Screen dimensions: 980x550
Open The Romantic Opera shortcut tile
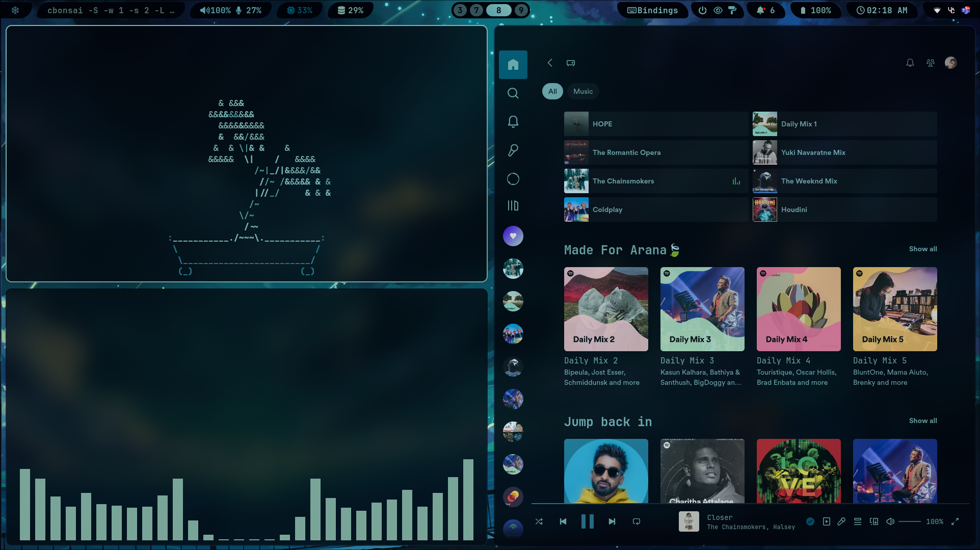point(656,152)
